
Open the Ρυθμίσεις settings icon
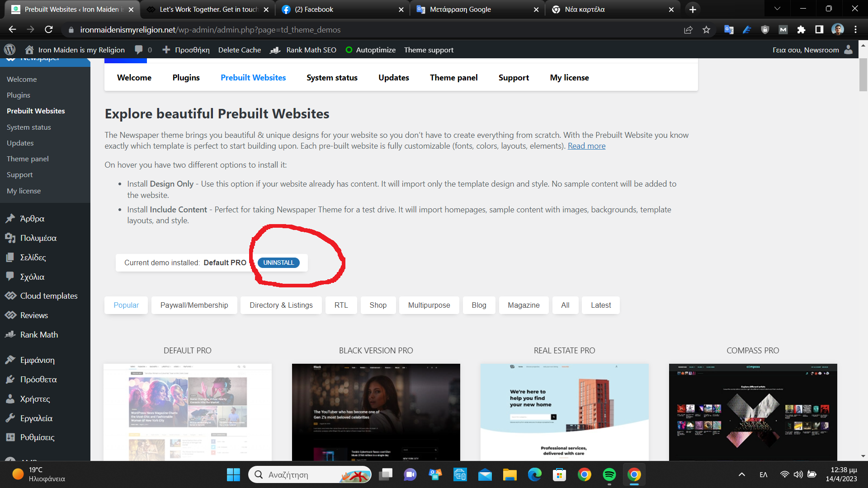click(x=10, y=437)
